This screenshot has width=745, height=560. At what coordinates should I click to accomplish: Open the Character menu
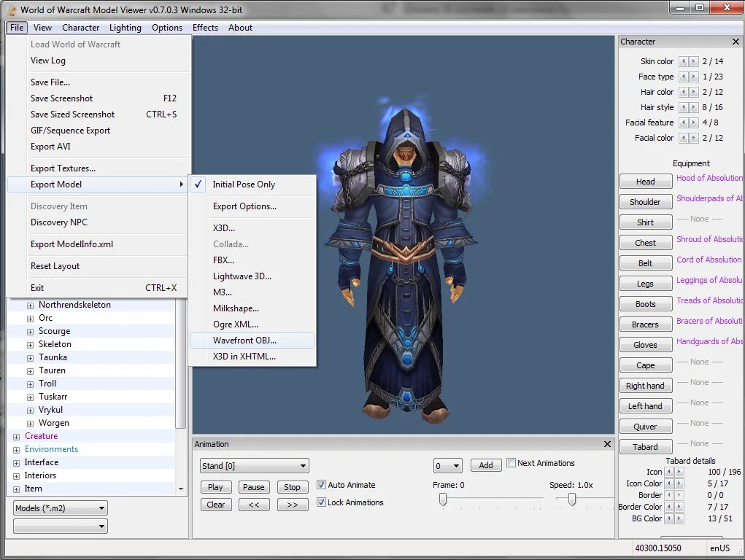tap(80, 28)
